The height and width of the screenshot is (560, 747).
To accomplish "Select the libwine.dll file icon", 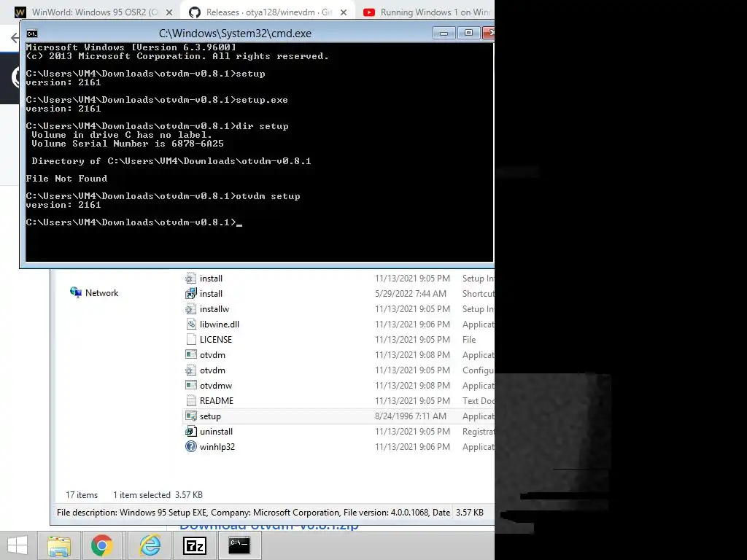I will click(190, 324).
